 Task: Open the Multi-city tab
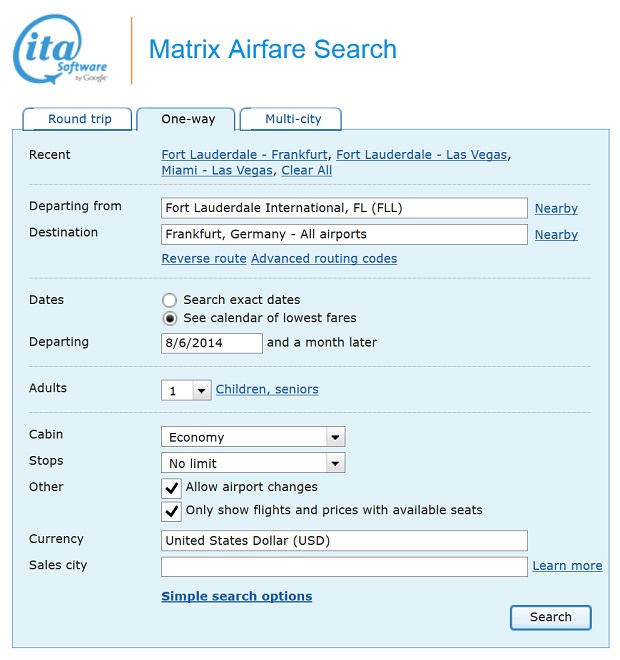click(290, 119)
